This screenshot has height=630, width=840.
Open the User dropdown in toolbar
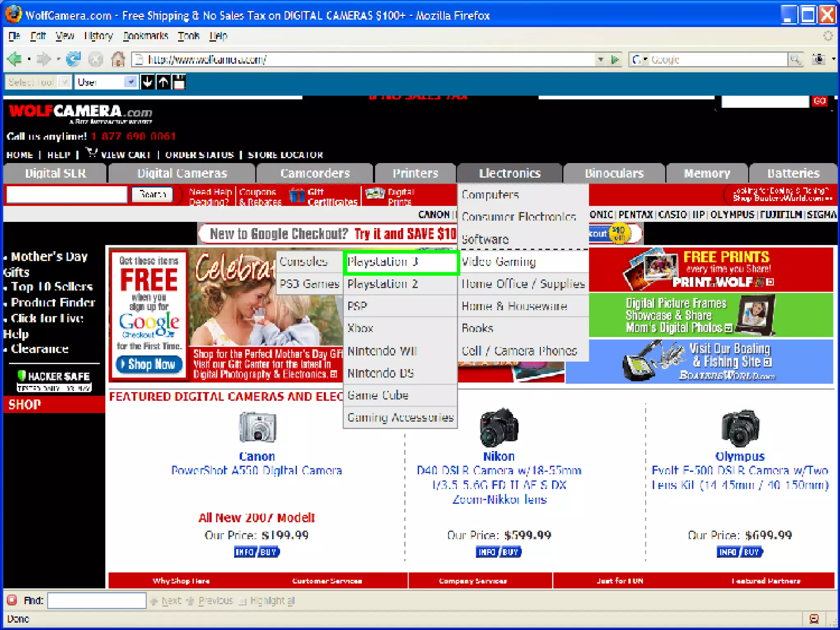click(130, 82)
